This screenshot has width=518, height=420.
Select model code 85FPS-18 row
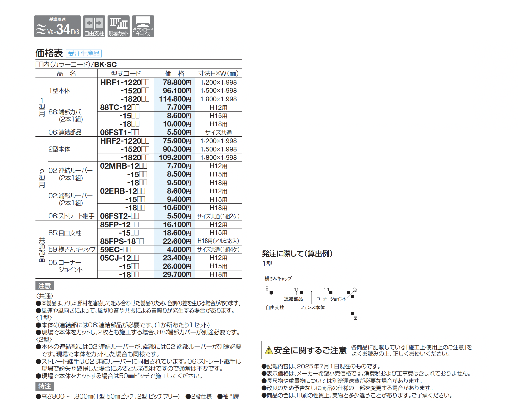(x=122, y=241)
